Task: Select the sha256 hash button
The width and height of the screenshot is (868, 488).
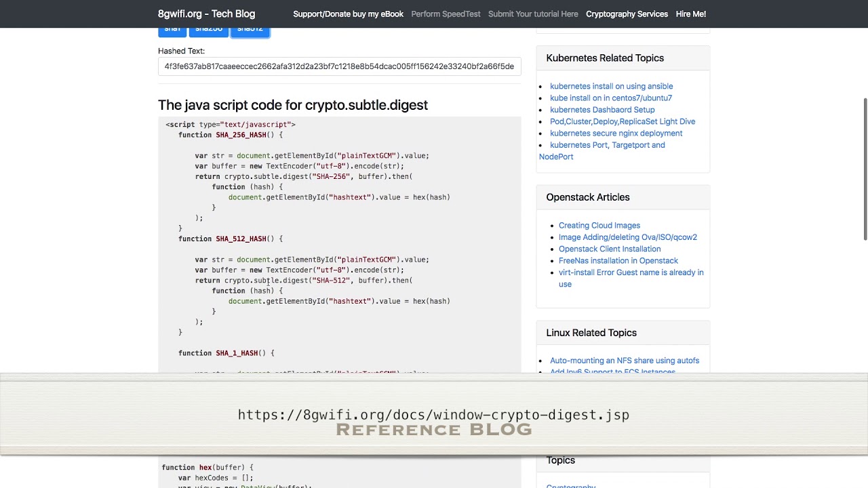Action: [208, 30]
